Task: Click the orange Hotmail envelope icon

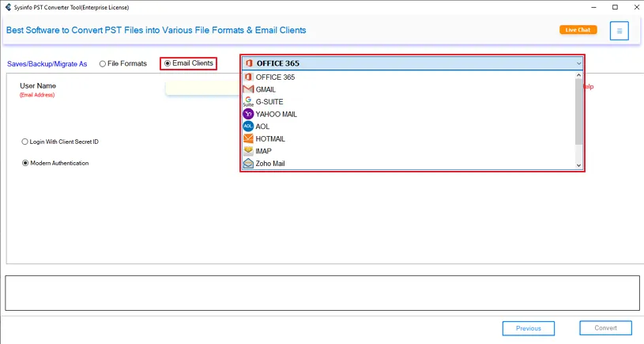Action: click(x=248, y=138)
